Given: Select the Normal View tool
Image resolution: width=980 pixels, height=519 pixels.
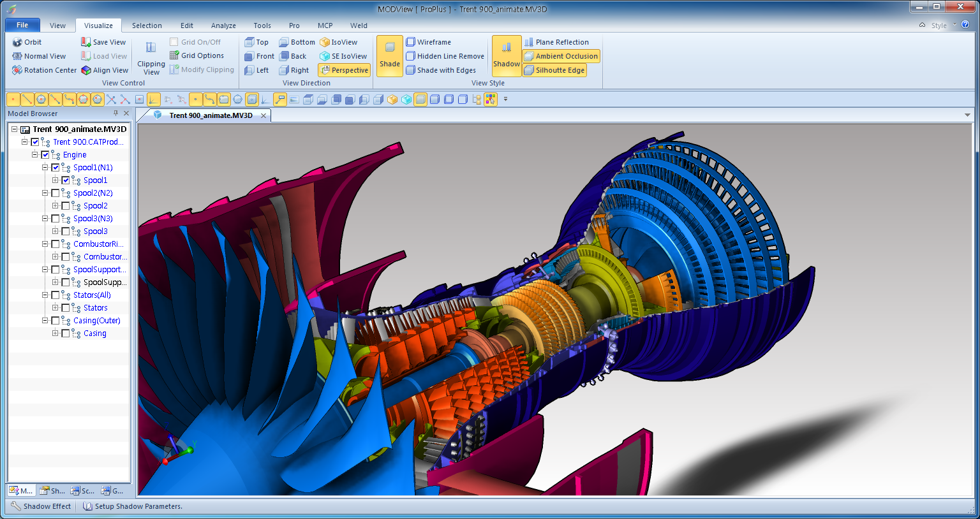Looking at the screenshot, I should click(39, 56).
